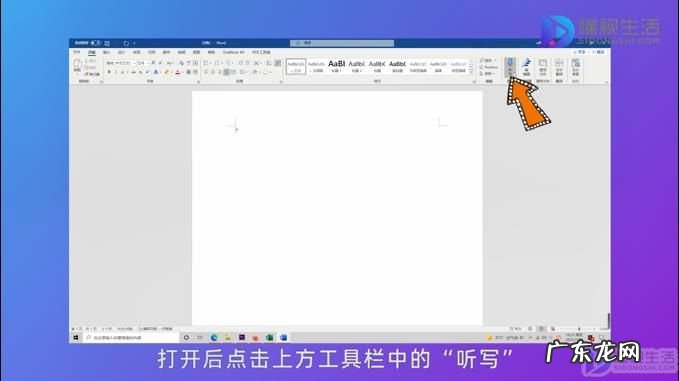Click the Share button
679x381 pixels.
pyautogui.click(x=579, y=52)
